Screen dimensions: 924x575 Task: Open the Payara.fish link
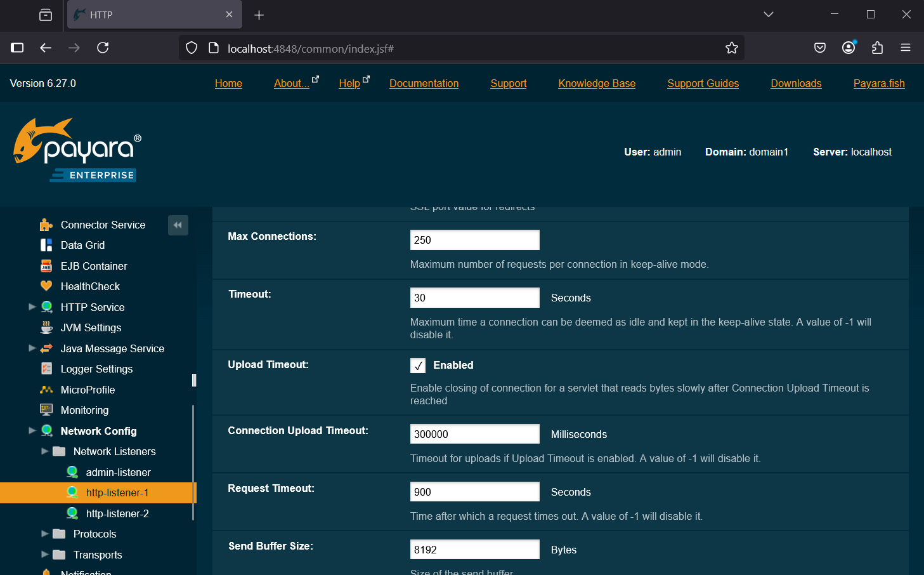(x=879, y=83)
